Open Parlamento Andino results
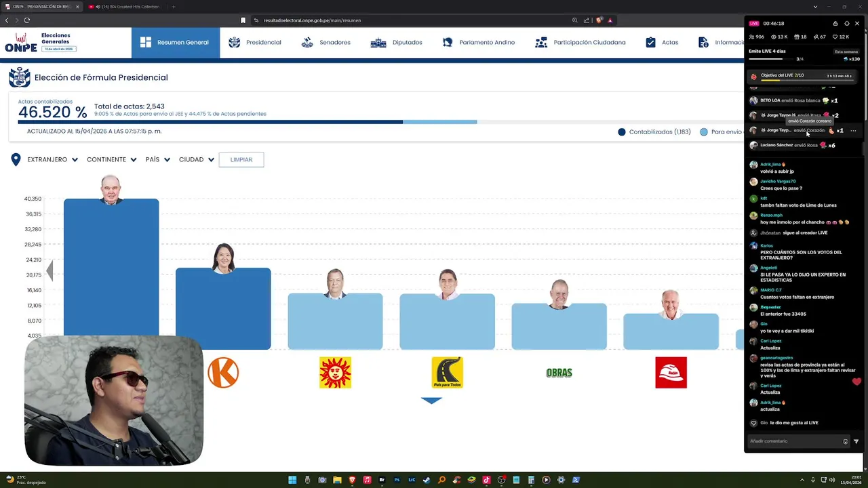Screen dimensions: 868x488 (479, 43)
